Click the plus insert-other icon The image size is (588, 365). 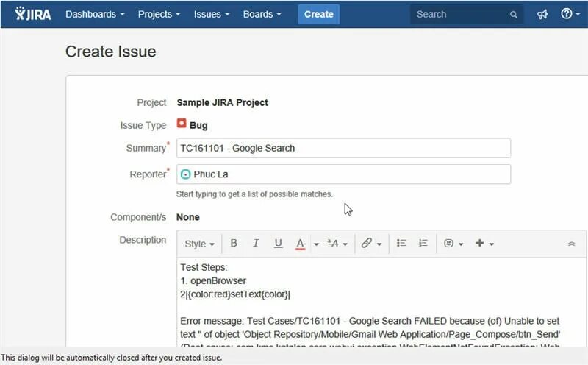coord(480,243)
